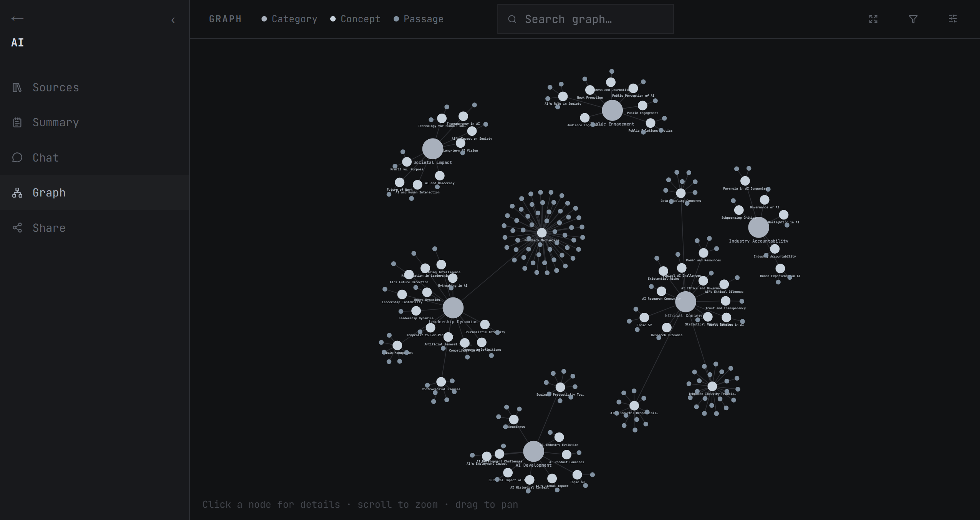Click the Search graph input field
Viewport: 980px width, 520px height.
(x=585, y=19)
